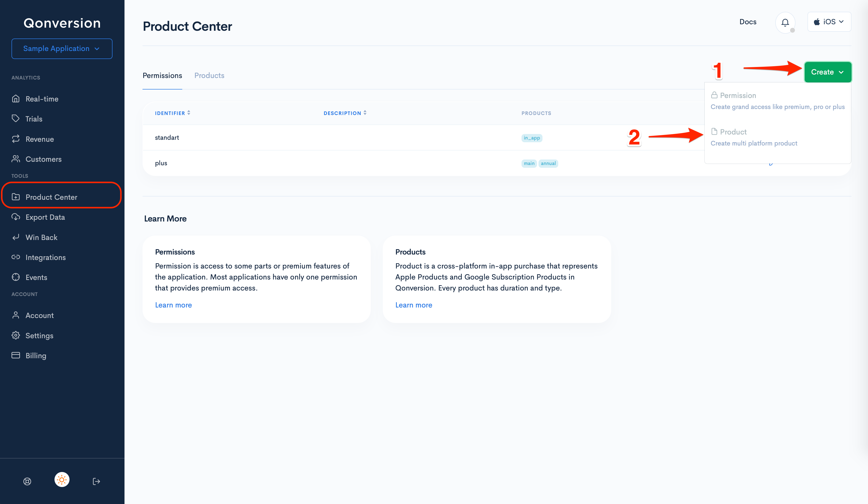This screenshot has width=868, height=504.
Task: Choose Permission in the Create menu
Action: (x=777, y=100)
